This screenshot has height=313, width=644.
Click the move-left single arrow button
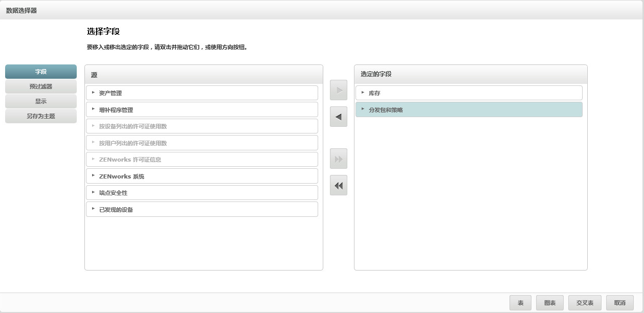[339, 117]
